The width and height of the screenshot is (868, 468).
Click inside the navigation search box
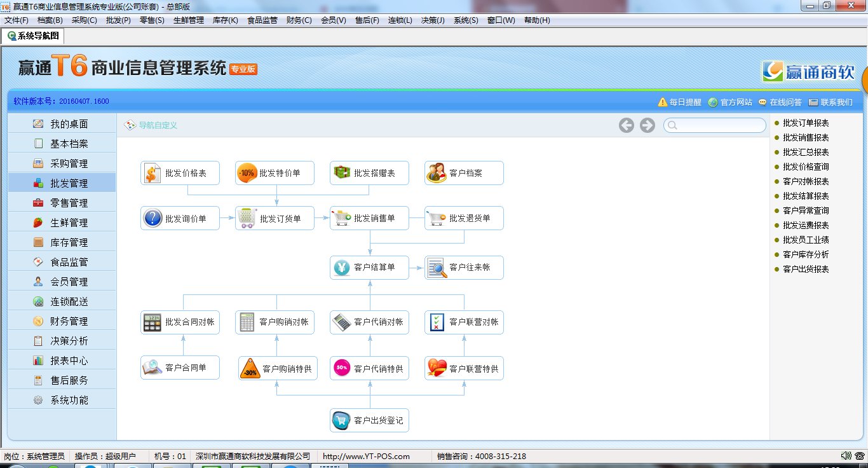715,125
